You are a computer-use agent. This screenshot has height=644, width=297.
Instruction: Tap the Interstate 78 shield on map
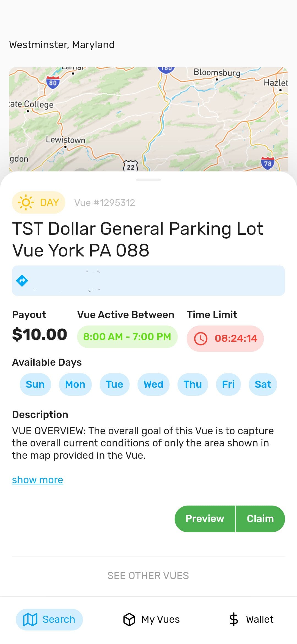point(268,163)
